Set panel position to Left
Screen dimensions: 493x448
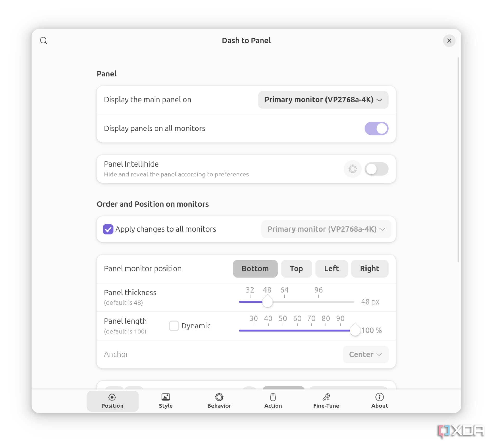tap(331, 268)
